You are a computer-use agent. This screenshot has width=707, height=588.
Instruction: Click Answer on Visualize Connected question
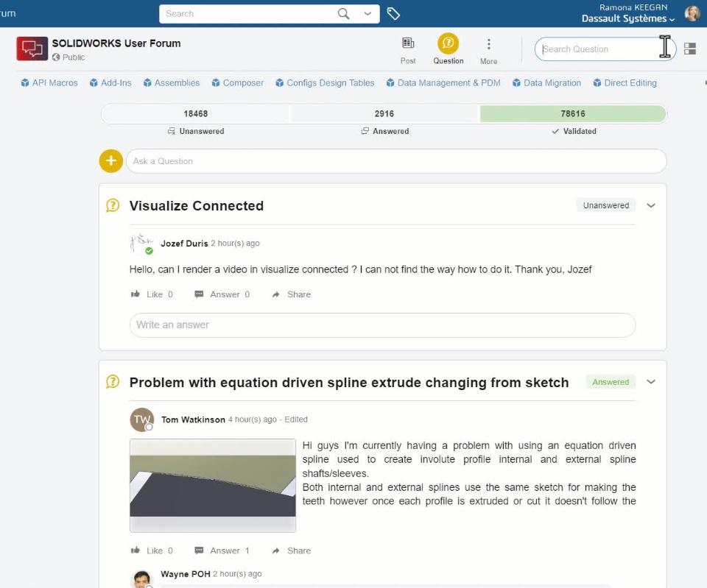coord(222,294)
